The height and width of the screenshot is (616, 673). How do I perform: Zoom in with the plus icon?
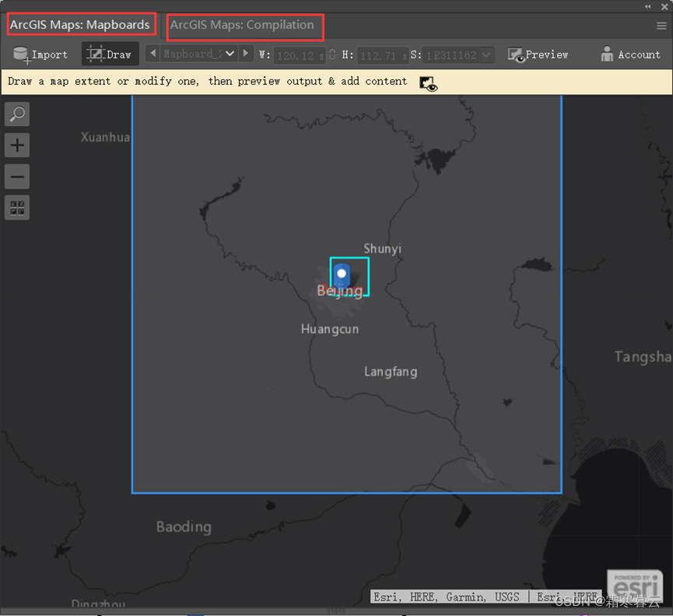(x=16, y=145)
